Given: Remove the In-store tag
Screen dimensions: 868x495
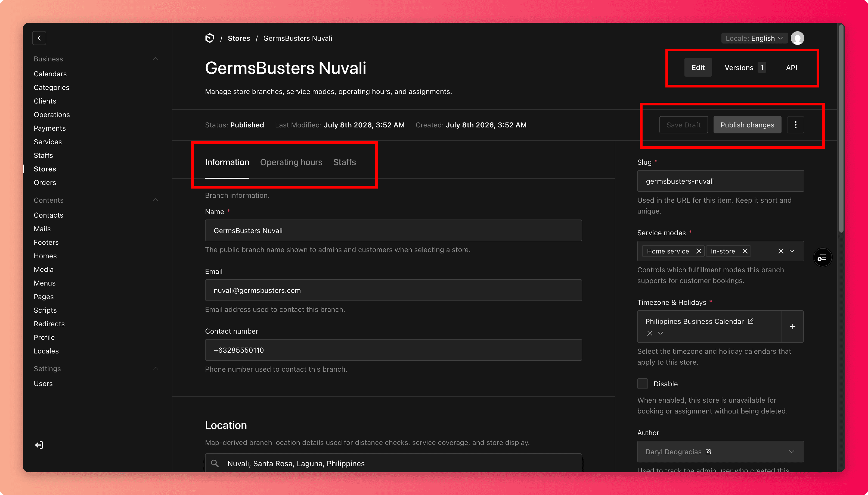Looking at the screenshot, I should (x=745, y=251).
